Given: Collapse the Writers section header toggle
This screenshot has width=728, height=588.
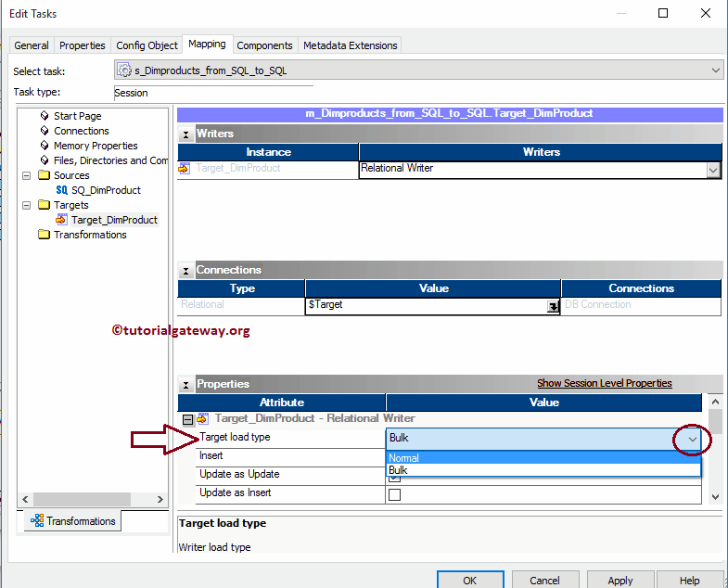Looking at the screenshot, I should click(185, 134).
